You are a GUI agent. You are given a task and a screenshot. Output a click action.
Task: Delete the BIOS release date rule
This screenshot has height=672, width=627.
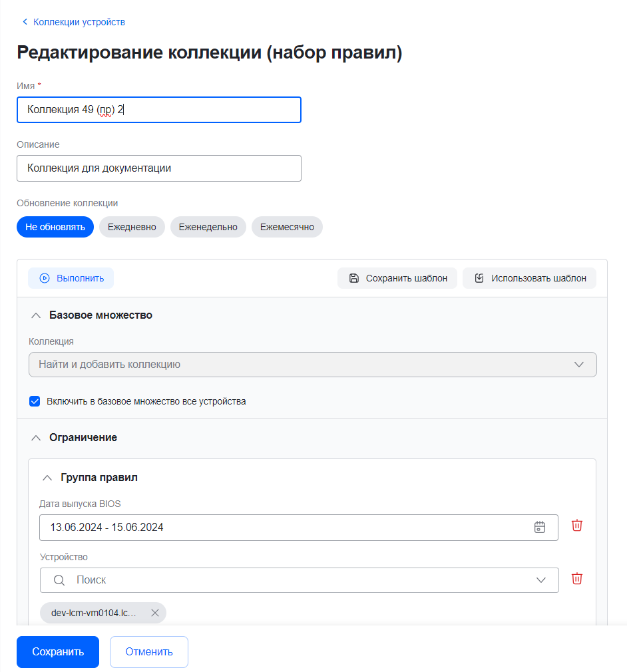point(577,526)
